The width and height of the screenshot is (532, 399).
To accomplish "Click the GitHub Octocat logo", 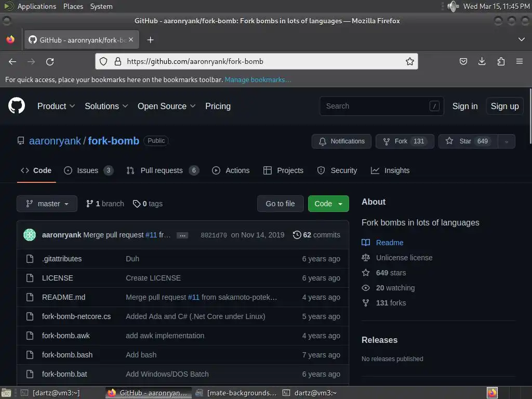I will (x=17, y=105).
